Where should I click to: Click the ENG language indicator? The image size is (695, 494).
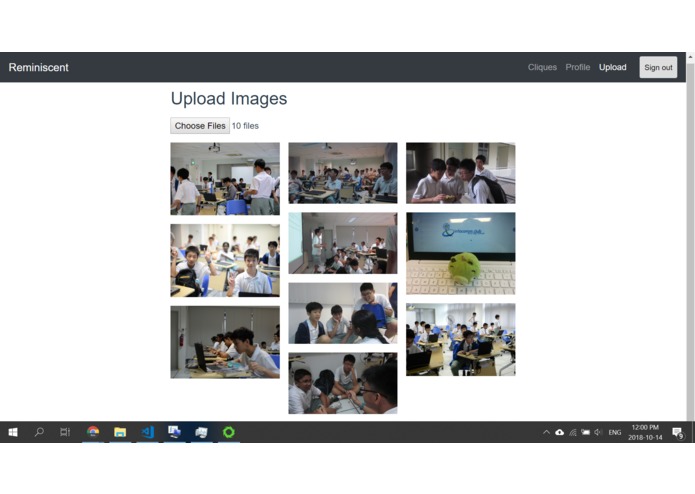click(614, 432)
